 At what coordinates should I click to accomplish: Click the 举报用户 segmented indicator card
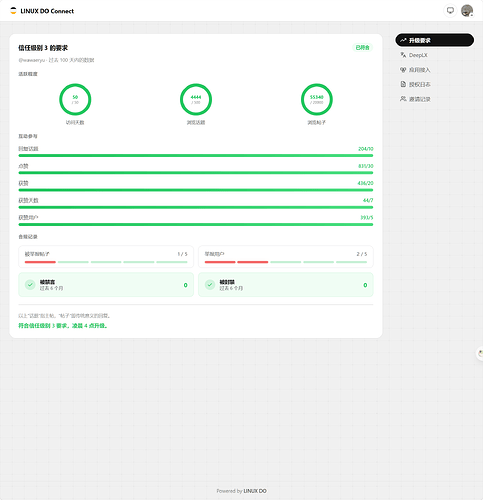click(x=286, y=257)
